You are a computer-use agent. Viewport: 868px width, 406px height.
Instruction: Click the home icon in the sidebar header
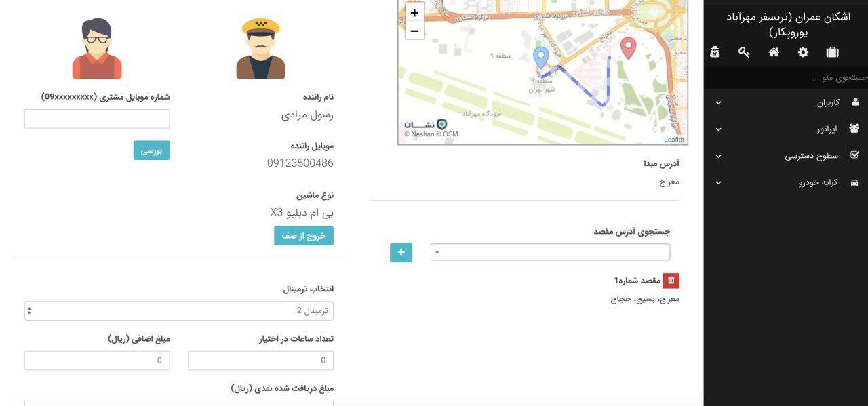[x=774, y=52]
